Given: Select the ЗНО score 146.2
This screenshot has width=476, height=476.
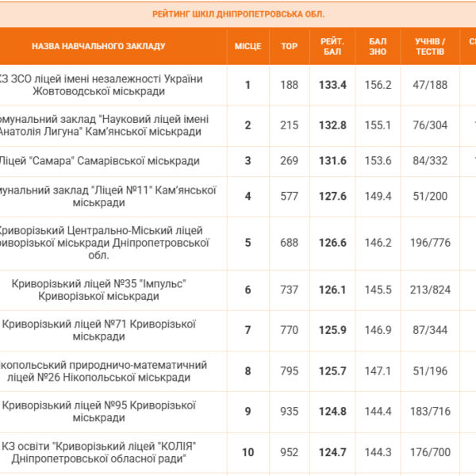Looking at the screenshot, I should click(378, 243).
